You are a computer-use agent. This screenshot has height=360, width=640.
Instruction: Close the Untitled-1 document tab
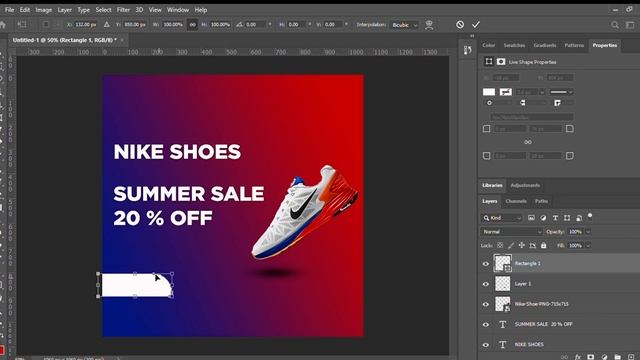[122, 40]
